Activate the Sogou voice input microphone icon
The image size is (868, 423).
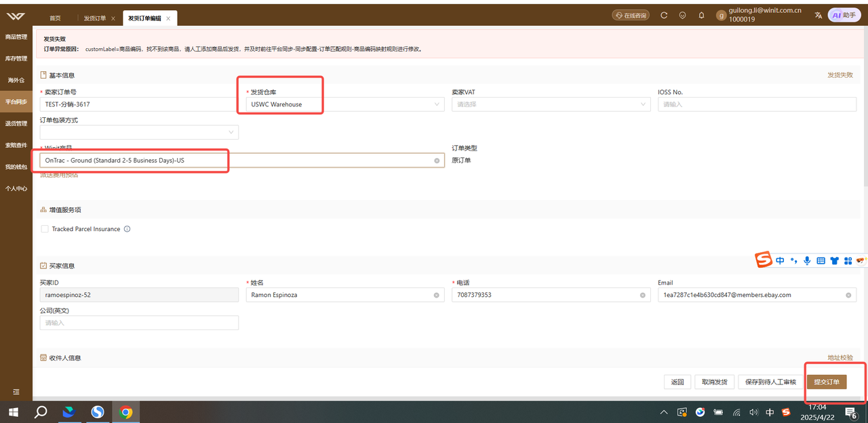(x=807, y=260)
